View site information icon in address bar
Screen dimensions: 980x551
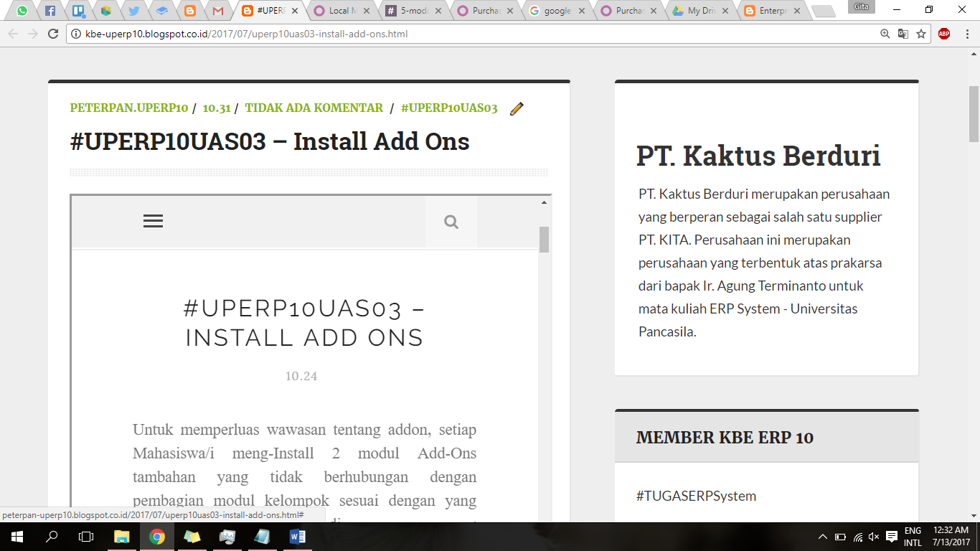pyautogui.click(x=76, y=34)
